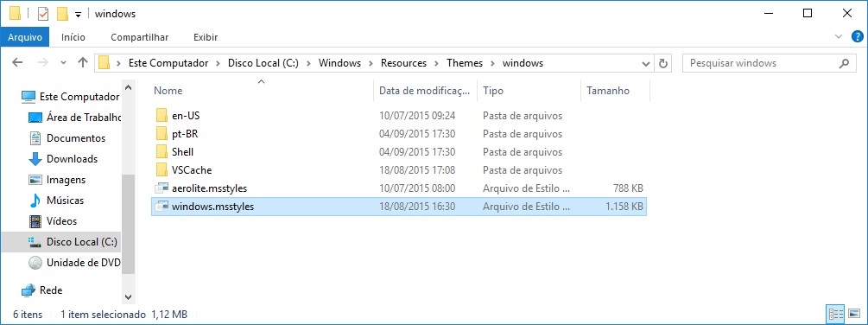This screenshot has width=868, height=325.
Task: Select the VSCache folder icon
Action: (x=162, y=170)
